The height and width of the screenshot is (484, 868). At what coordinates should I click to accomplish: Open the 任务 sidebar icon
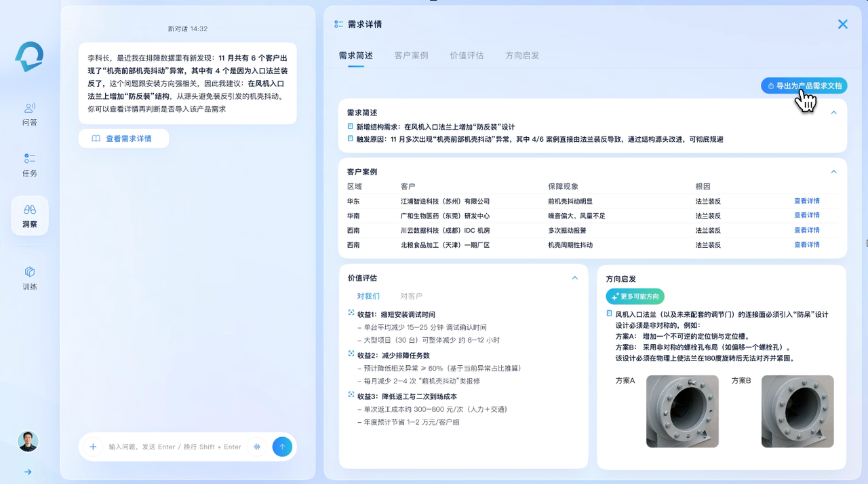30,165
